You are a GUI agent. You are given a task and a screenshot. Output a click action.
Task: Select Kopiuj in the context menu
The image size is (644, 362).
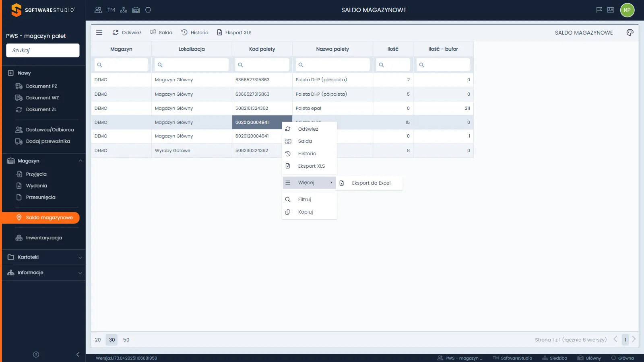[x=309, y=212]
